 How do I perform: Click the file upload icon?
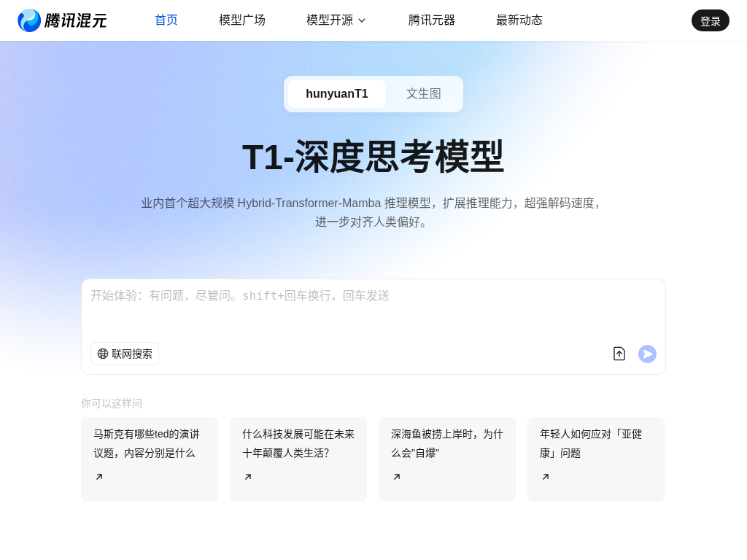(x=619, y=354)
